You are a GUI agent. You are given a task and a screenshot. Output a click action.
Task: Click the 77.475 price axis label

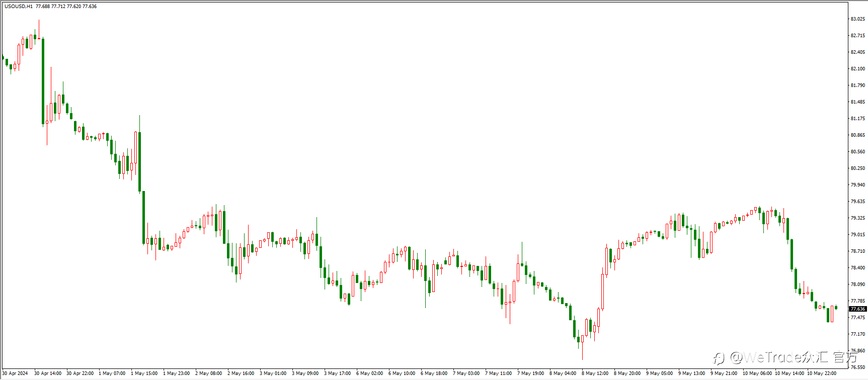pyautogui.click(x=858, y=318)
